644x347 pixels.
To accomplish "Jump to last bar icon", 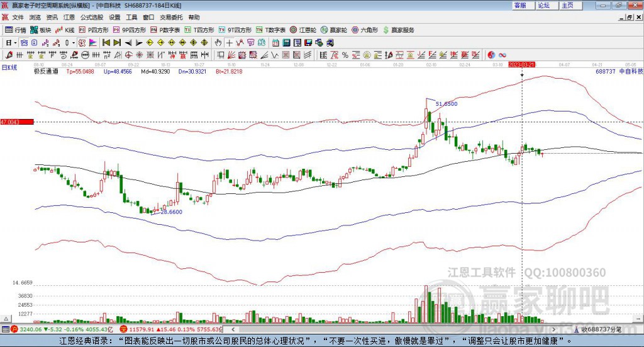I will (116, 43).
